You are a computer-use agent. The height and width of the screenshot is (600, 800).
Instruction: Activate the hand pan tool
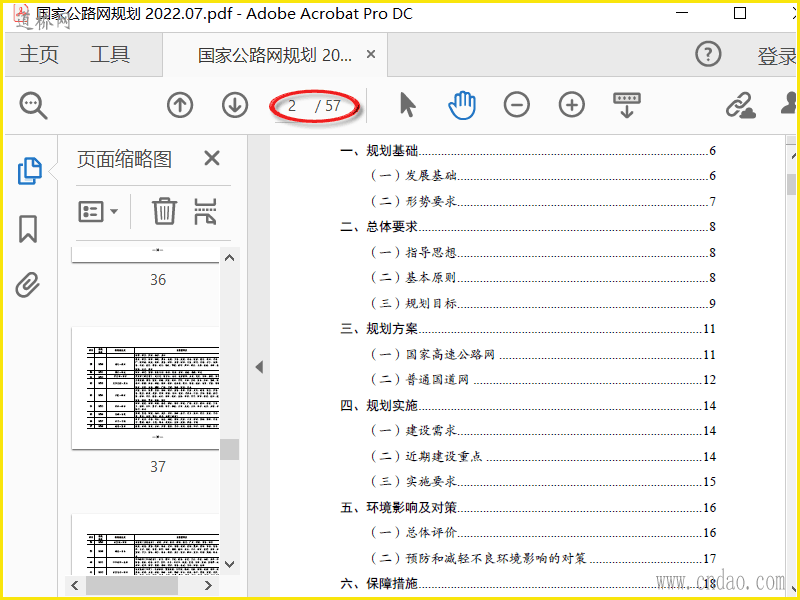click(x=462, y=105)
